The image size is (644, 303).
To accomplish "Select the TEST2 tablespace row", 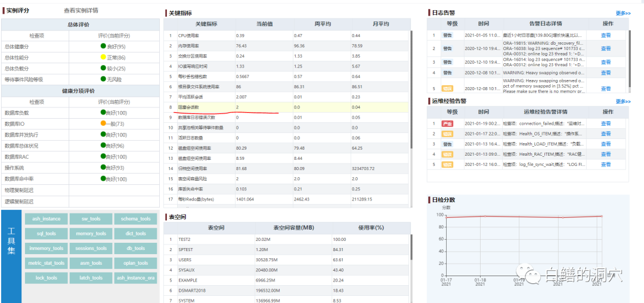I will 287,239.
